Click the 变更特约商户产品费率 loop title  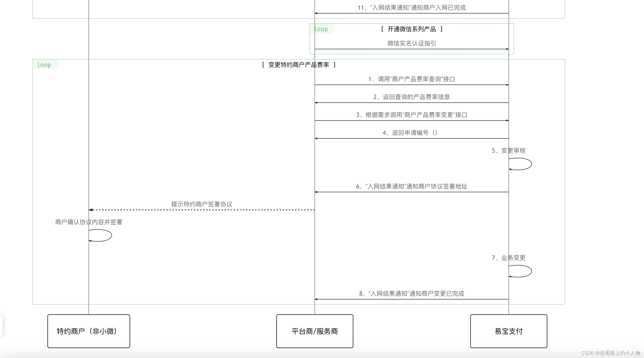click(x=299, y=65)
